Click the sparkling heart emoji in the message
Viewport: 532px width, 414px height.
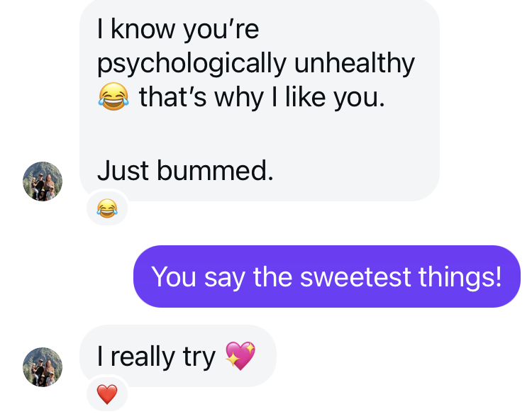tap(240, 356)
